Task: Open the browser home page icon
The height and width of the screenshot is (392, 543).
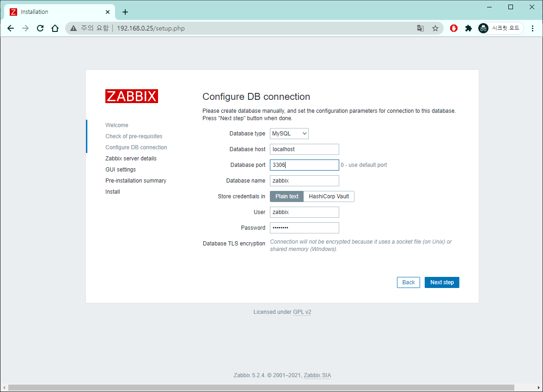Action: (55, 28)
